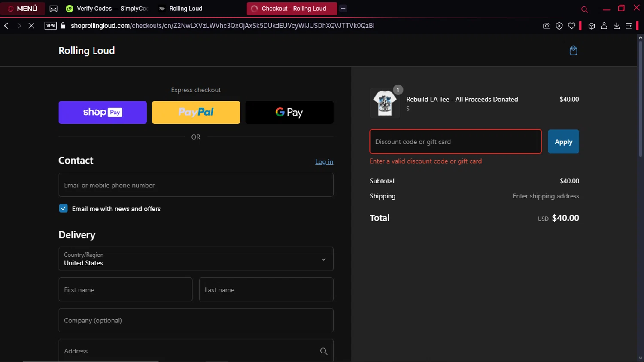
Task: Focus the Discount code or gift card field
Action: click(456, 142)
